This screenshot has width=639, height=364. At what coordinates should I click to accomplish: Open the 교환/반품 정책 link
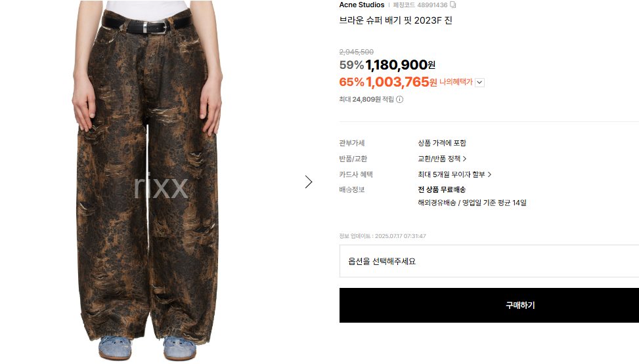coord(442,159)
